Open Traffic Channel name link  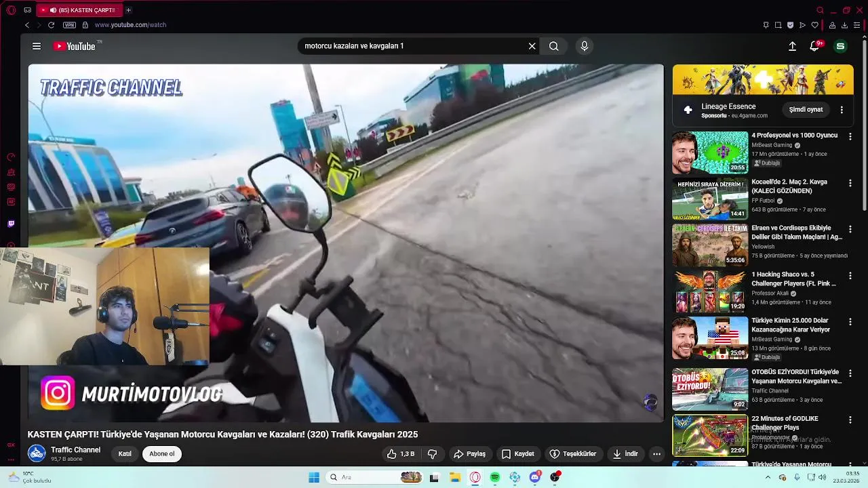(75, 450)
